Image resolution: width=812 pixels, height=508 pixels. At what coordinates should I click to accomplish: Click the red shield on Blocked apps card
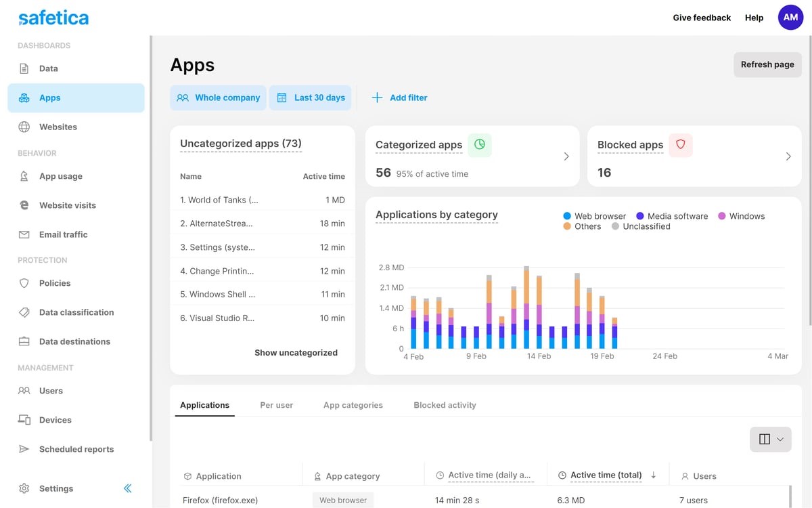pyautogui.click(x=680, y=145)
